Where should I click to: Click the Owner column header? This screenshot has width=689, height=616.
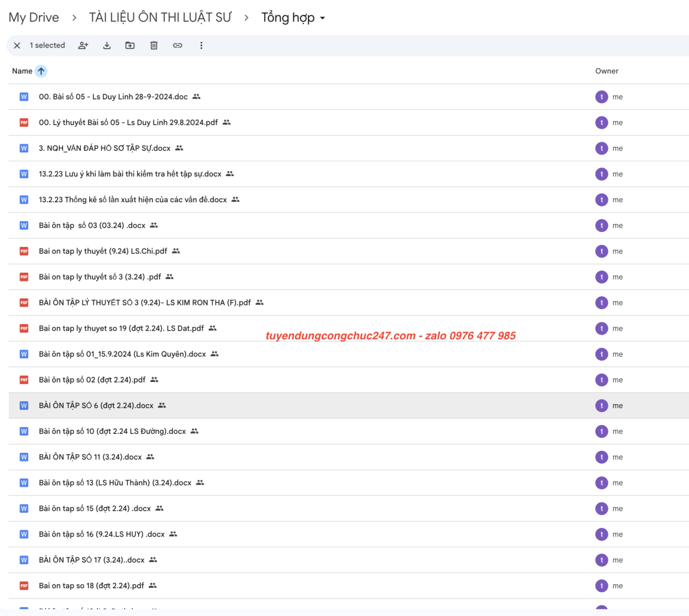[606, 71]
